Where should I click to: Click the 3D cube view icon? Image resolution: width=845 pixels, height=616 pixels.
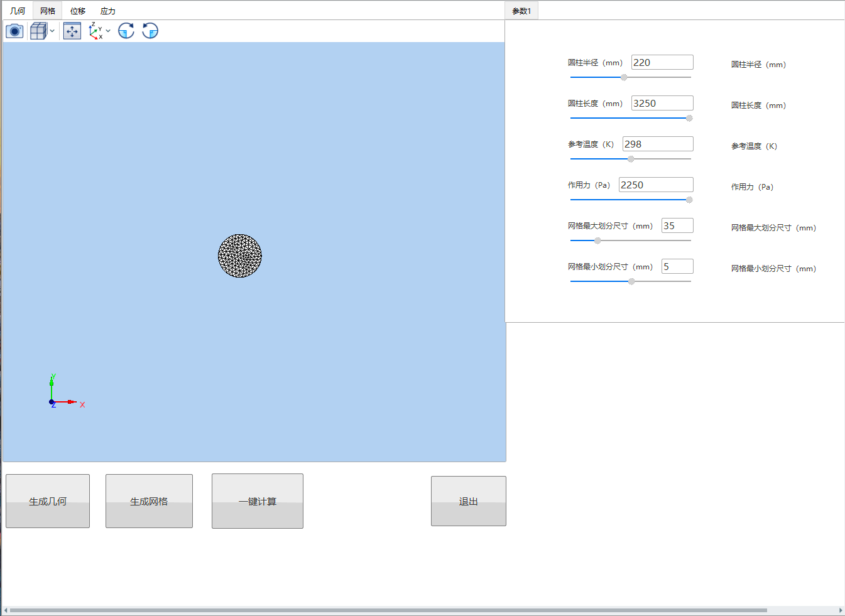click(x=38, y=31)
